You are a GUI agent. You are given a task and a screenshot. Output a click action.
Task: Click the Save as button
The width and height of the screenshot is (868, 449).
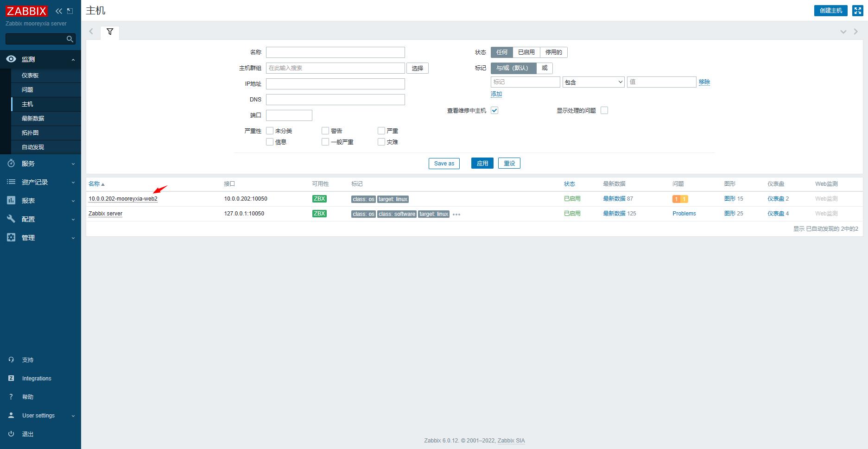point(444,163)
